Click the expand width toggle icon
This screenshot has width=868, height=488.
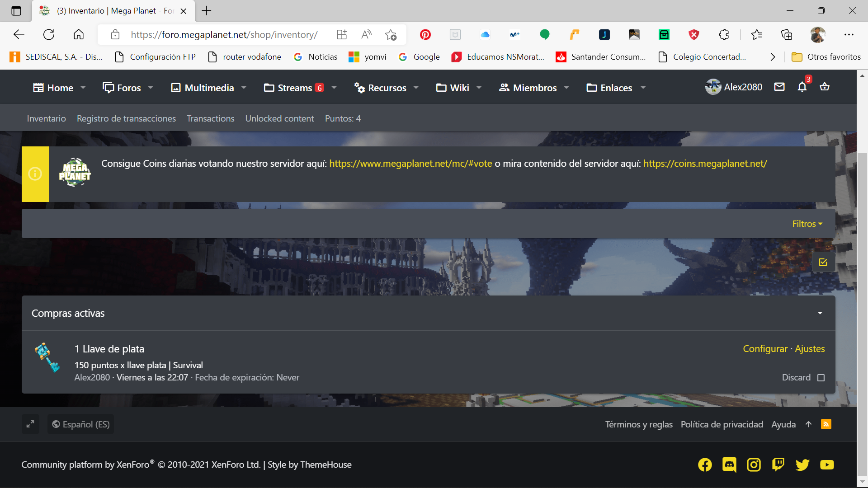(x=30, y=424)
